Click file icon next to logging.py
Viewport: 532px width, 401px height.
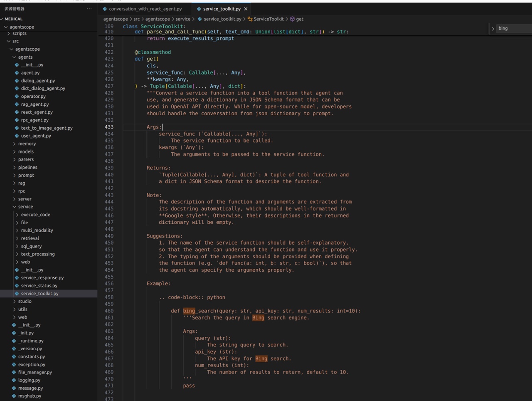coord(14,381)
